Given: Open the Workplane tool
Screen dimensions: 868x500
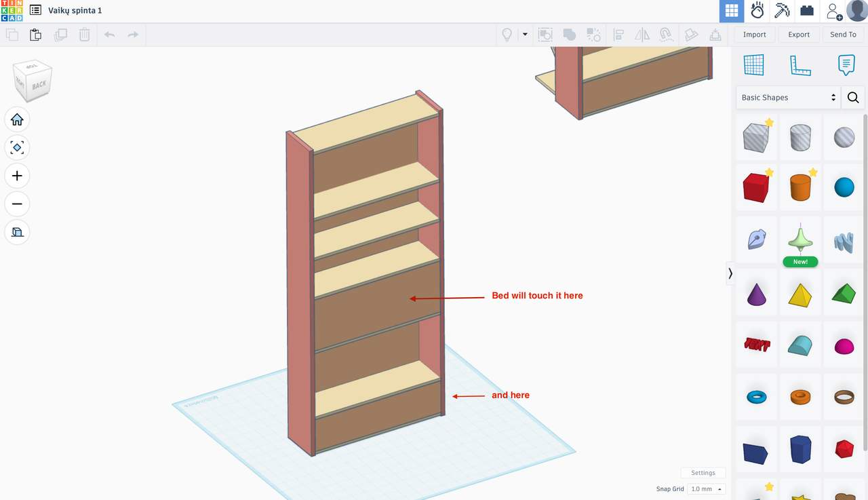Looking at the screenshot, I should tap(753, 65).
